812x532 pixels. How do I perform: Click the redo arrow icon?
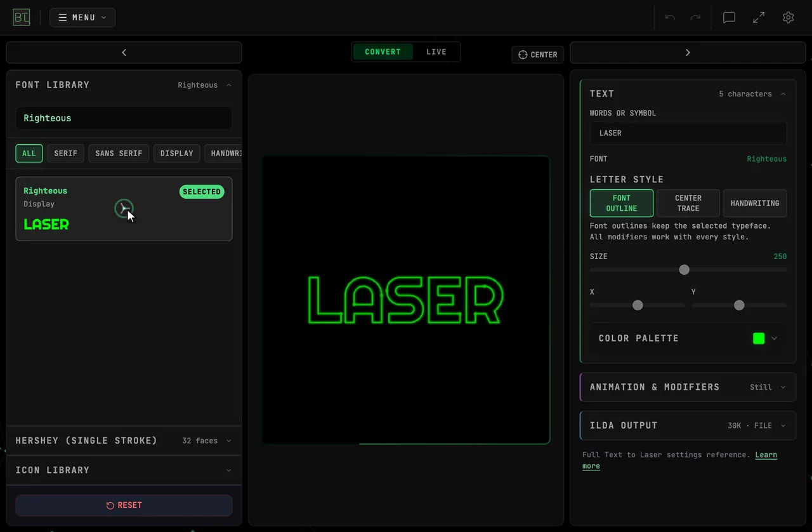pos(695,18)
